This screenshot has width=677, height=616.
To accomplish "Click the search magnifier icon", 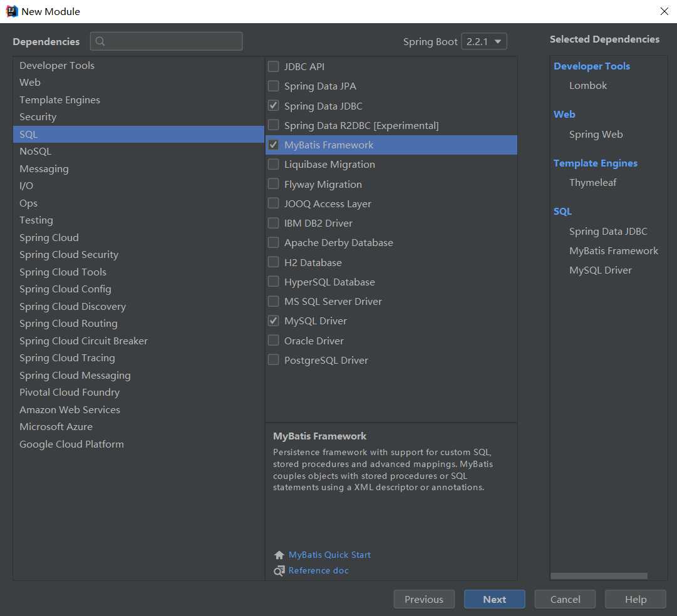I will click(x=100, y=41).
